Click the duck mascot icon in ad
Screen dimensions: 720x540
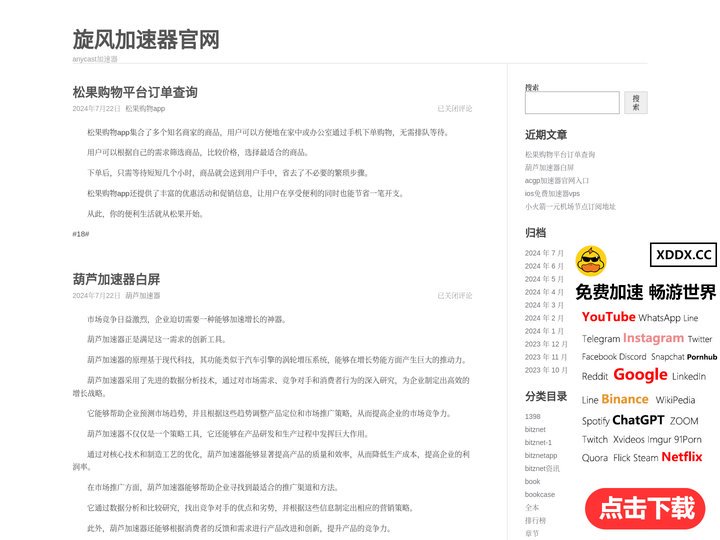click(x=591, y=260)
